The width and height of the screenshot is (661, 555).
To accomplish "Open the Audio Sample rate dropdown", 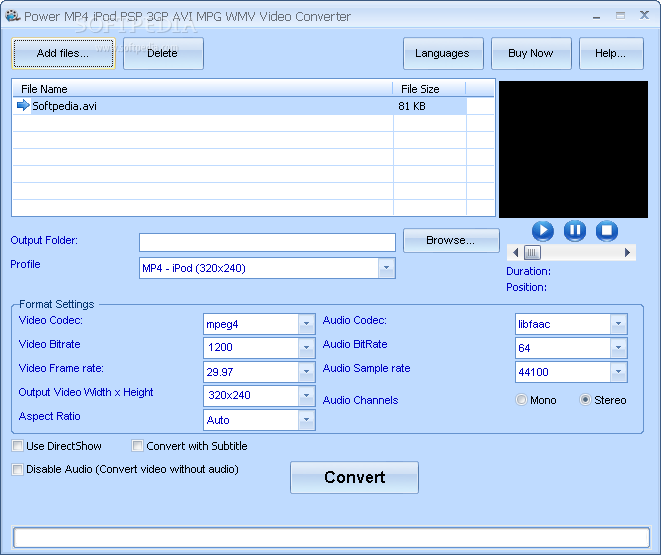I will [618, 372].
